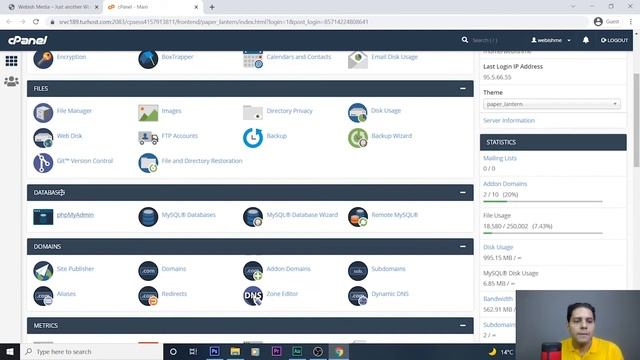
Task: Open the Backup Wizard icon
Action: point(358,138)
